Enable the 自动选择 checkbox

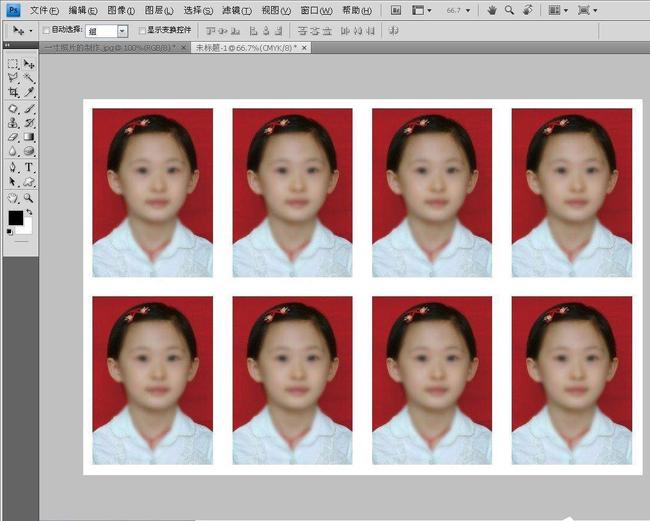[x=46, y=31]
